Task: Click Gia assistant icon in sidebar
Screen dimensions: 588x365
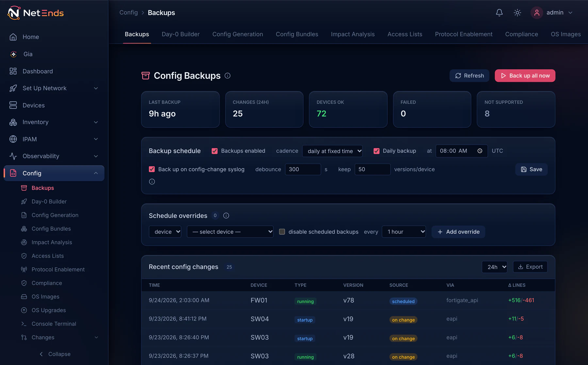Action: point(13,54)
